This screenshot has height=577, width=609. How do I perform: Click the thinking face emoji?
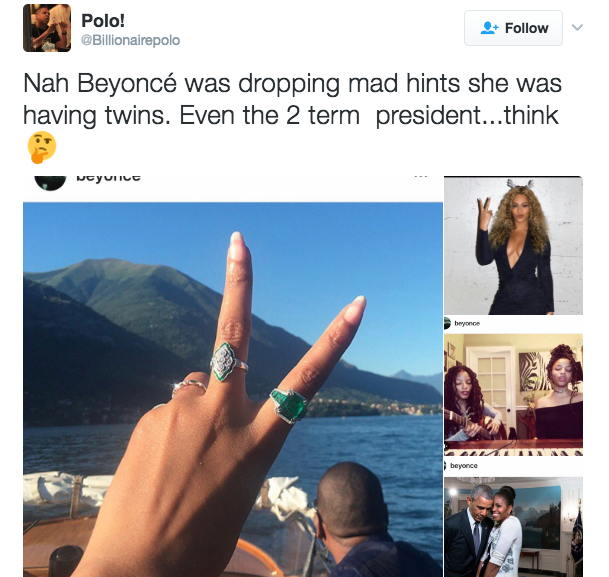tap(42, 147)
